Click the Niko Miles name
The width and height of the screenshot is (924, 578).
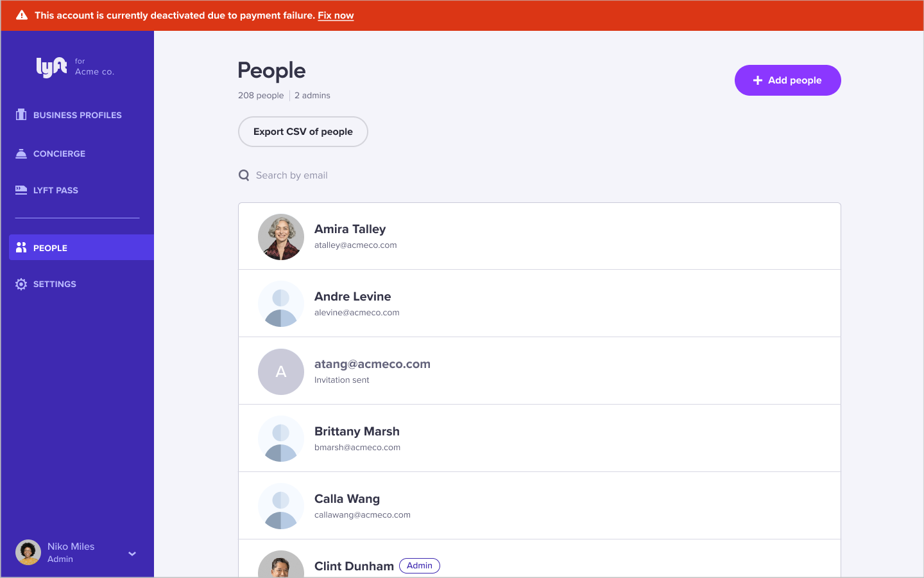point(71,547)
